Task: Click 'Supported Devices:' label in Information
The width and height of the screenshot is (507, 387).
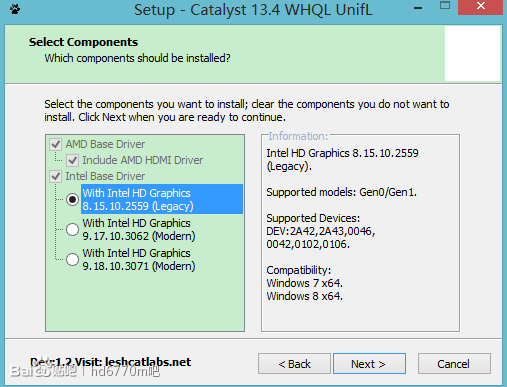Action: [x=313, y=218]
